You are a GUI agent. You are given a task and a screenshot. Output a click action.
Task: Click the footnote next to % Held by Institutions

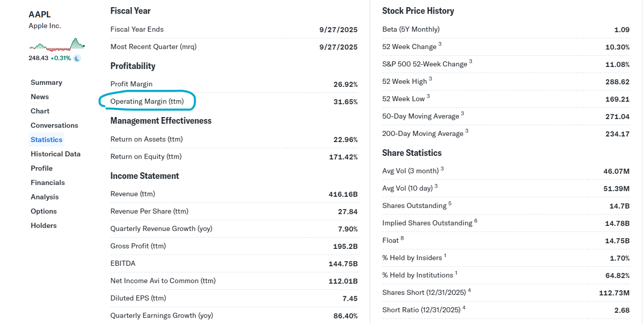coord(456,272)
